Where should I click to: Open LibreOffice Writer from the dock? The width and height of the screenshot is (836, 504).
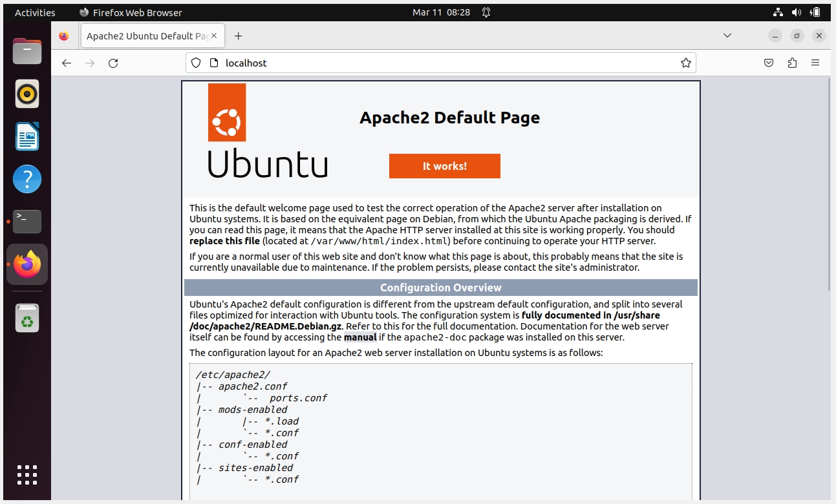tap(27, 136)
